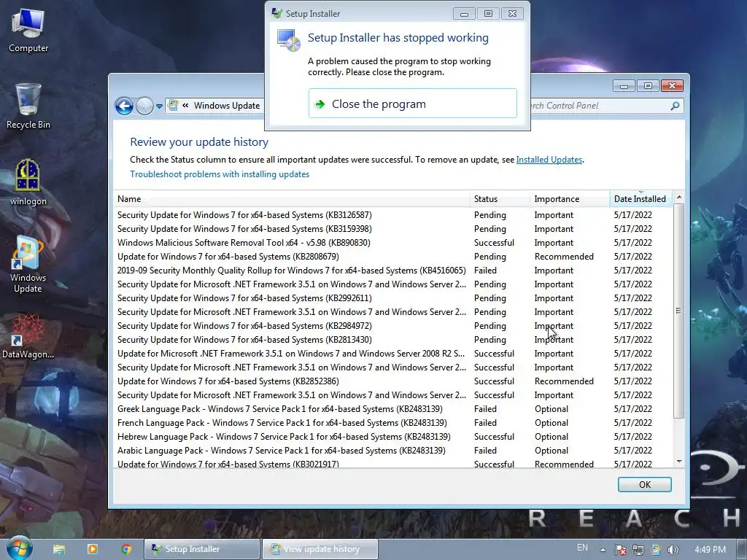Select Update for .NET Framework 3.5.1 2008 R2 row
The image size is (747, 560).
pyautogui.click(x=393, y=354)
